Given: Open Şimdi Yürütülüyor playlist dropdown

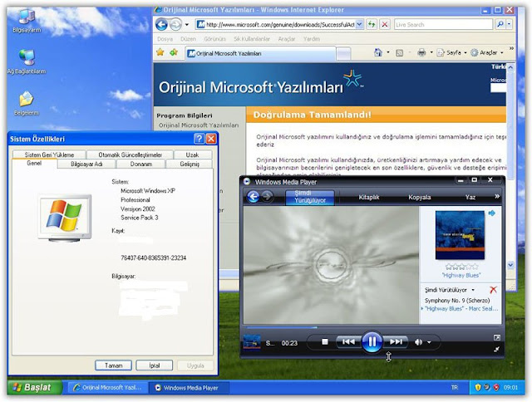Looking at the screenshot, I should point(450,290).
